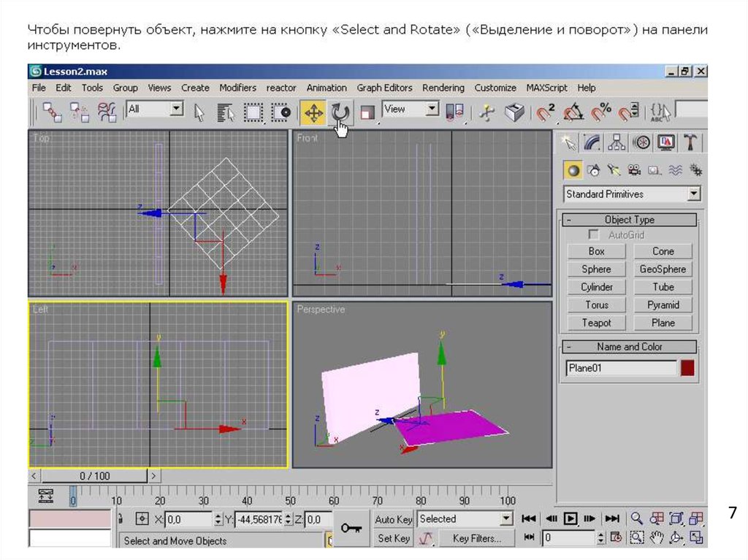Click the Cameras category icon
This screenshot has height=560, width=748.
pos(634,170)
